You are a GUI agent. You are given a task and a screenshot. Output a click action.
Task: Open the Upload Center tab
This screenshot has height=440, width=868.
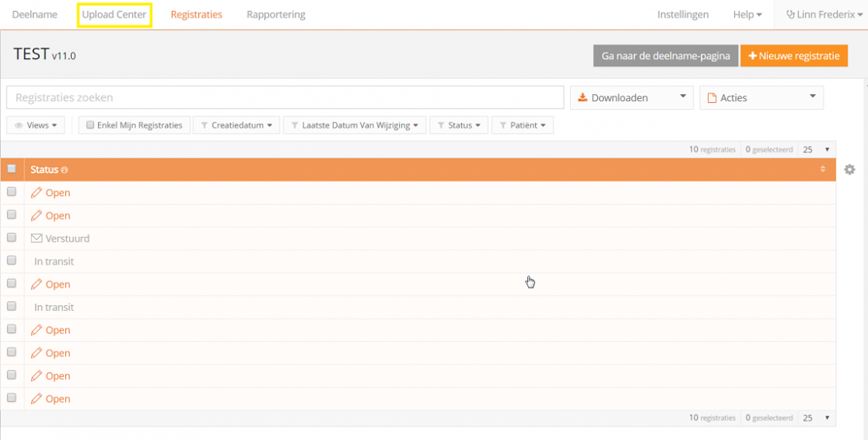coord(114,14)
